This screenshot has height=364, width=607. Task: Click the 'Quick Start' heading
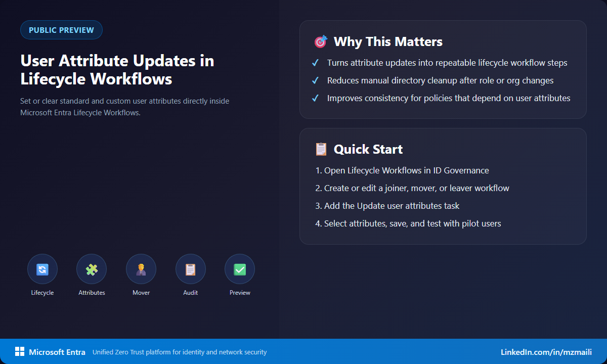(368, 149)
